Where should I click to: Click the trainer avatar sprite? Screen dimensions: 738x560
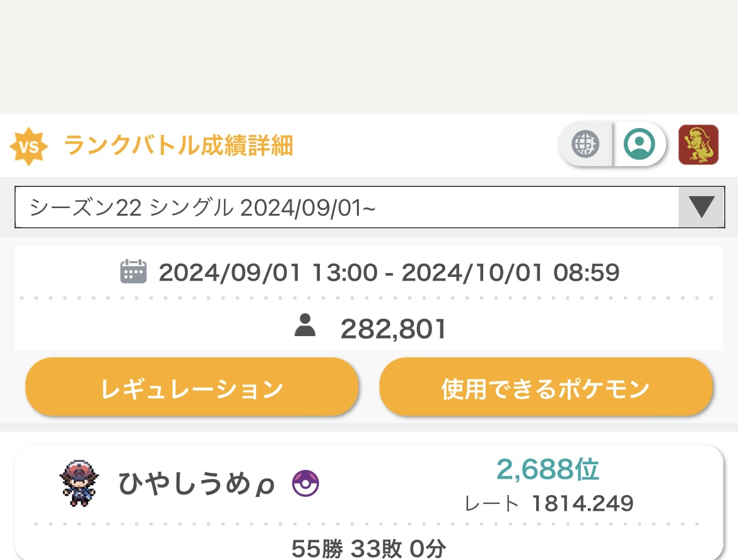tap(79, 484)
